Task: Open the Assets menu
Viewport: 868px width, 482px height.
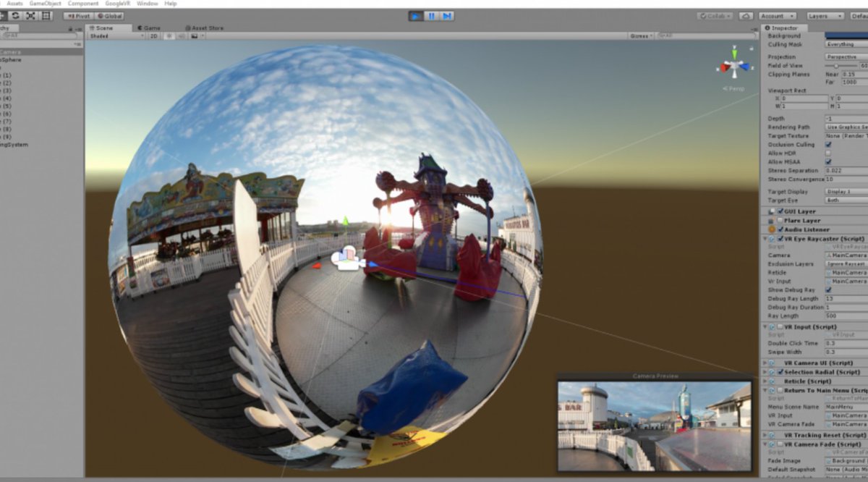Action: (x=14, y=4)
